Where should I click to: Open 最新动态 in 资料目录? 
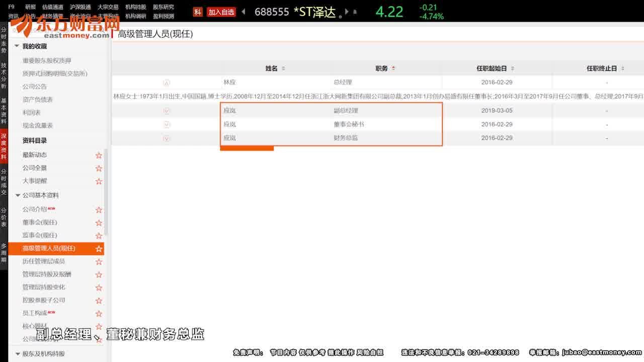pos(35,155)
